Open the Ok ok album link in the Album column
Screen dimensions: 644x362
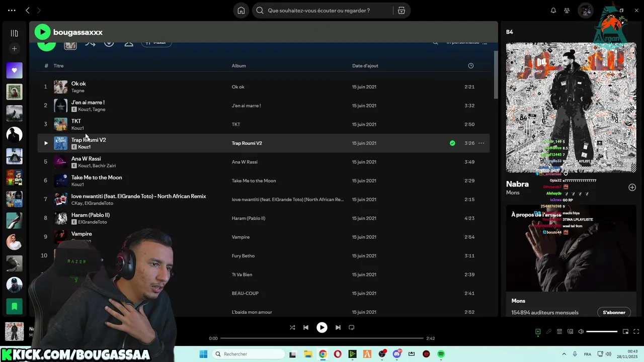coord(238,87)
